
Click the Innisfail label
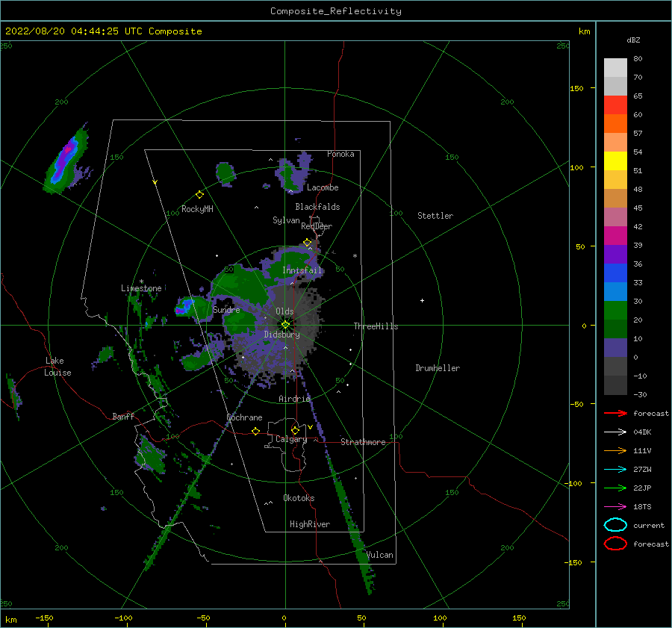(302, 270)
